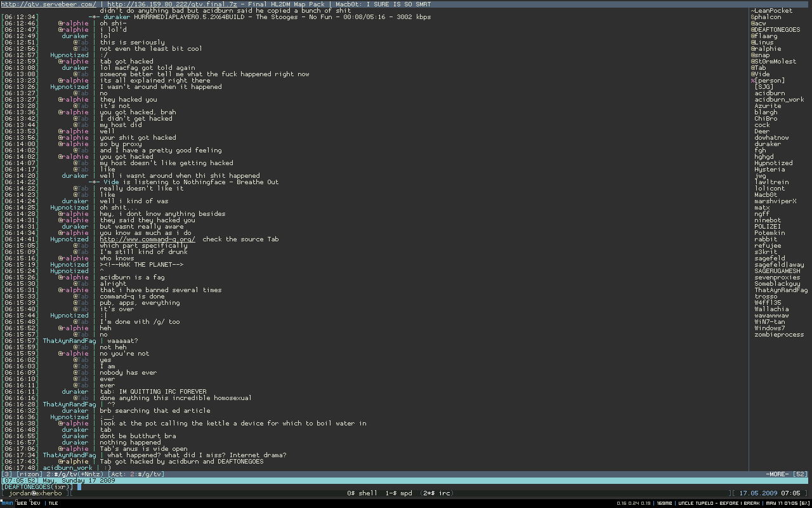
Task: Select ninebot in the nick list
Action: [x=768, y=220]
